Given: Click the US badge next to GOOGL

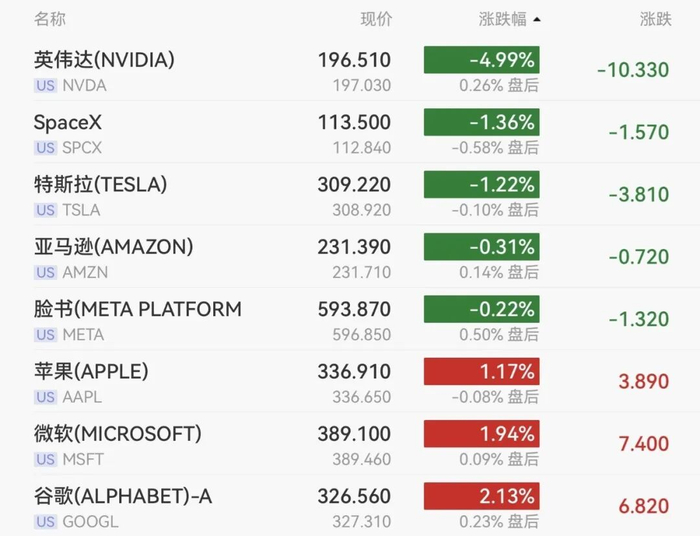Looking at the screenshot, I should [46, 522].
